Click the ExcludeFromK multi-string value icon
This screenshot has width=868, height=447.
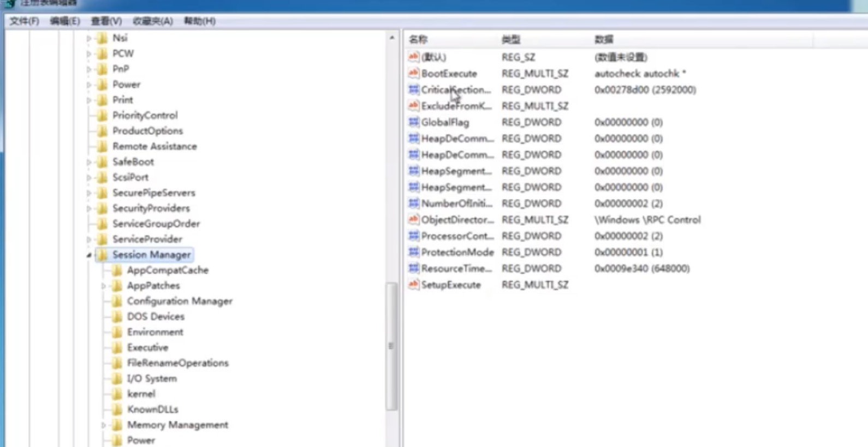click(413, 105)
